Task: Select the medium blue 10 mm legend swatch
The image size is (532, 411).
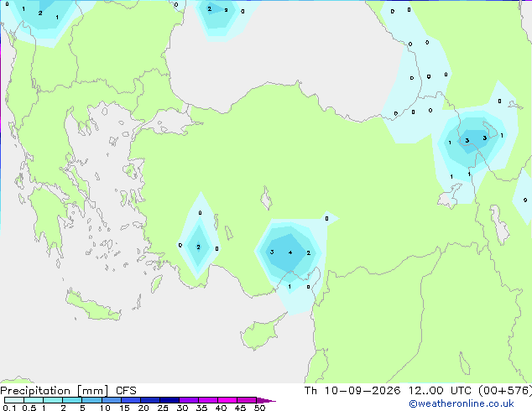Action: click(112, 400)
